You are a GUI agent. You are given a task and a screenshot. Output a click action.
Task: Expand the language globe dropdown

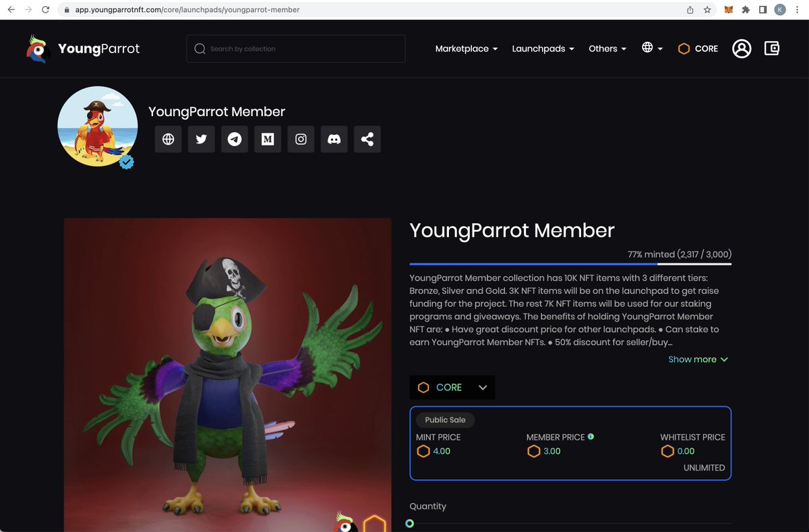pyautogui.click(x=651, y=48)
